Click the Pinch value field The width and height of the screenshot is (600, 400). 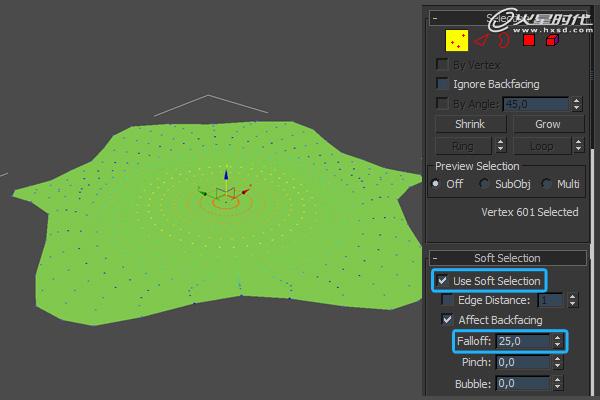pos(523,362)
